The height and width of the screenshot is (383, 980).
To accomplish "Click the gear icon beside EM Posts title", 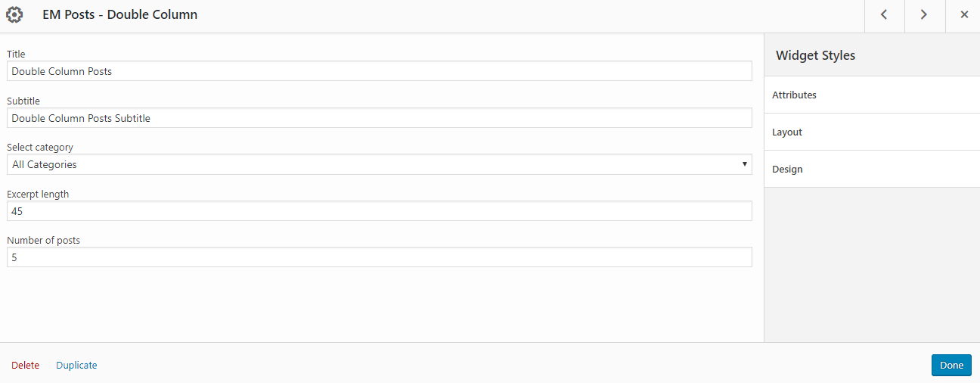I will [x=14, y=14].
